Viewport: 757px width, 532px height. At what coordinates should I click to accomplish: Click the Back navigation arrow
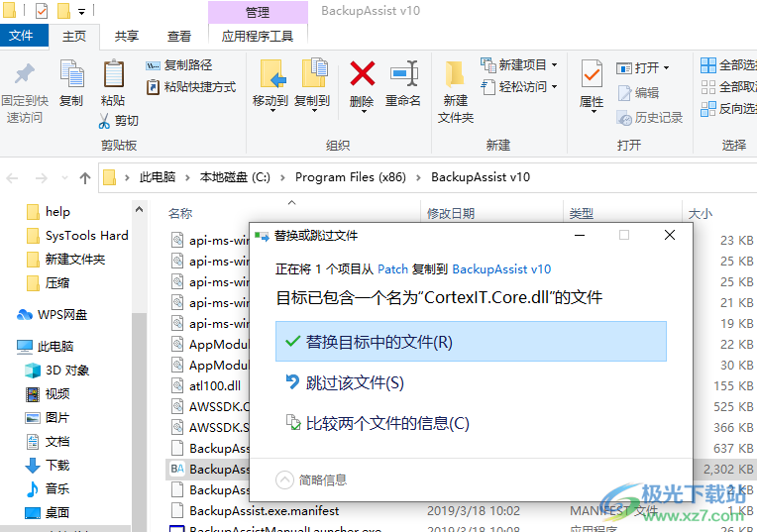13,178
